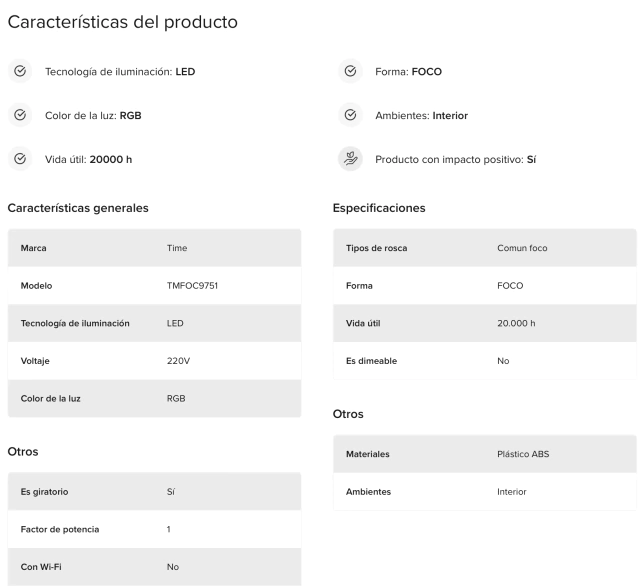
Task: Select the Especificaciones section title
Action: tap(379, 208)
